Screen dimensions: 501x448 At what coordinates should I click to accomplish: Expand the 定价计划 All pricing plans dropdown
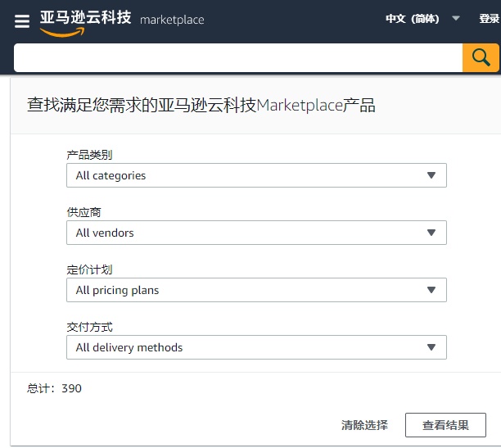click(x=256, y=290)
